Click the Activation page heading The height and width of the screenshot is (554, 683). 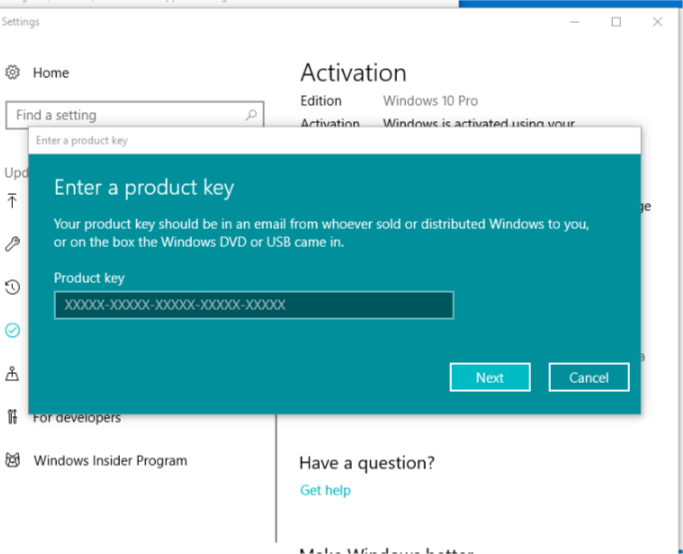coord(353,72)
